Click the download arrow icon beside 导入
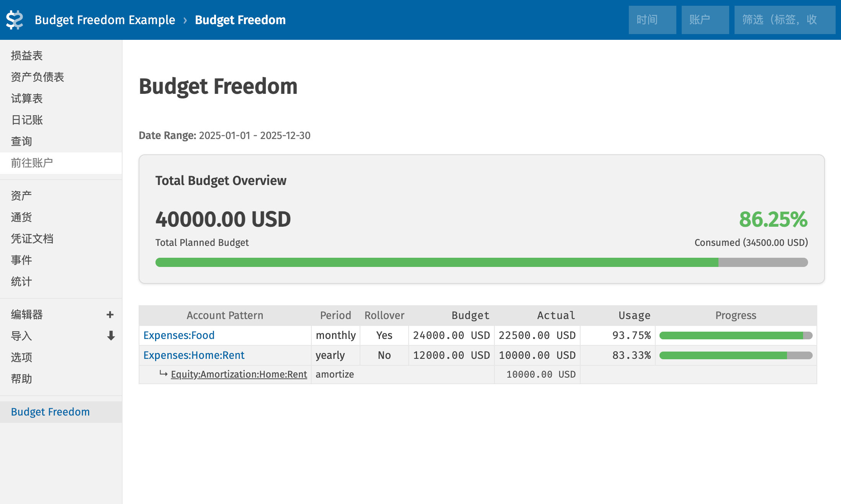 point(111,336)
